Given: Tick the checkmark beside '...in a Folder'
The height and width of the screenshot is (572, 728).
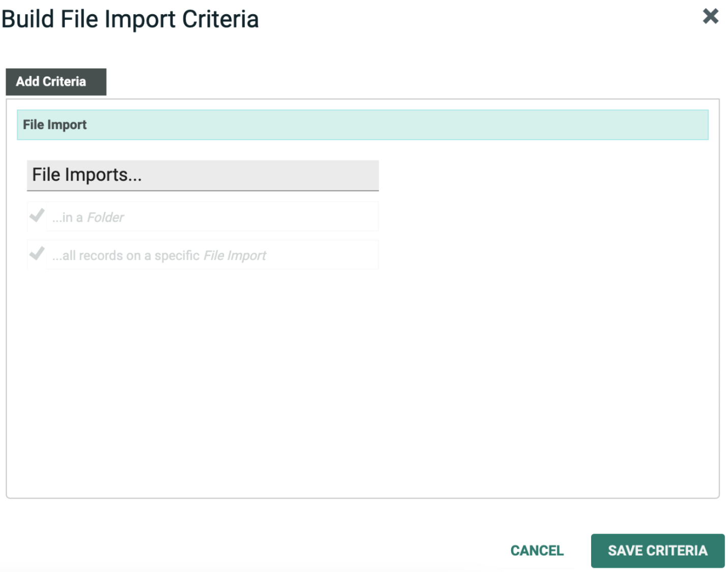Looking at the screenshot, I should [x=37, y=216].
